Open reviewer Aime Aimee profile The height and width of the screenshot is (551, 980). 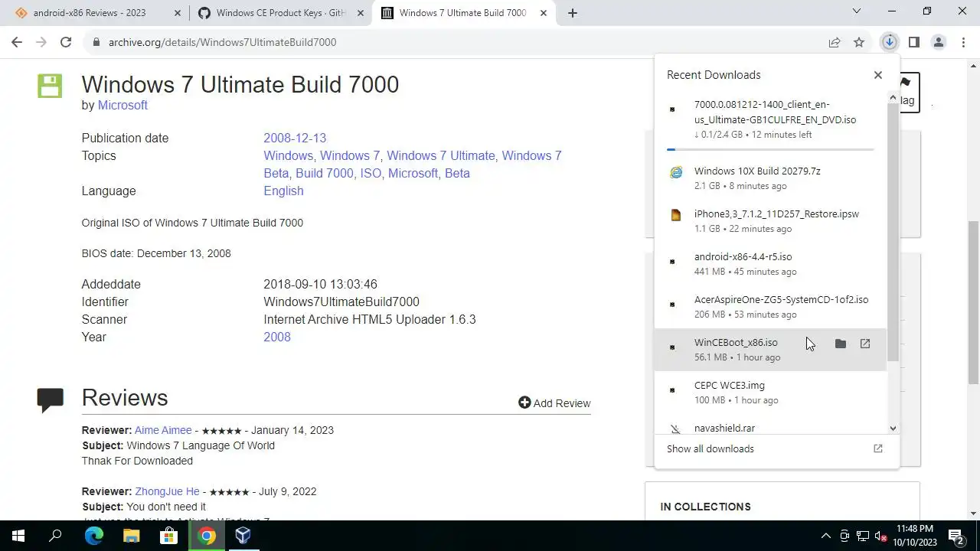(163, 430)
